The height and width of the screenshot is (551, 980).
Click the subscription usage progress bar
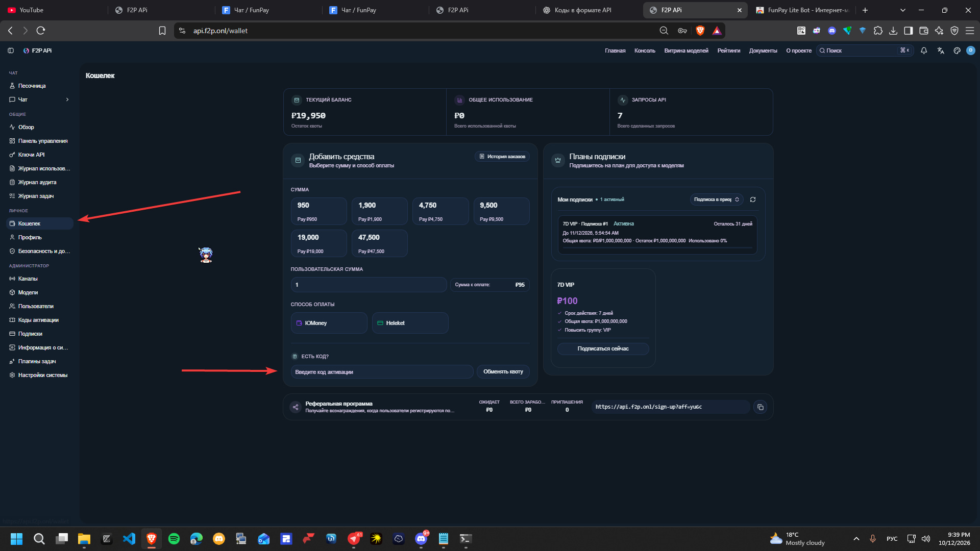pyautogui.click(x=657, y=248)
